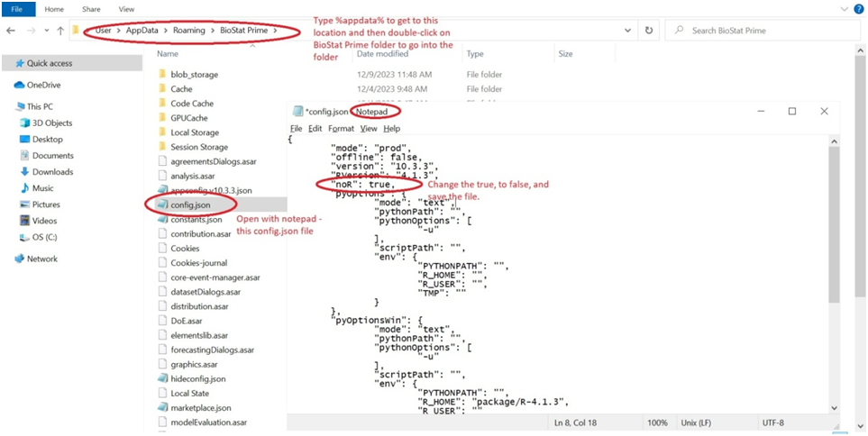Switch to the View ribbon tab
This screenshot has width=868, height=436.
pos(126,9)
